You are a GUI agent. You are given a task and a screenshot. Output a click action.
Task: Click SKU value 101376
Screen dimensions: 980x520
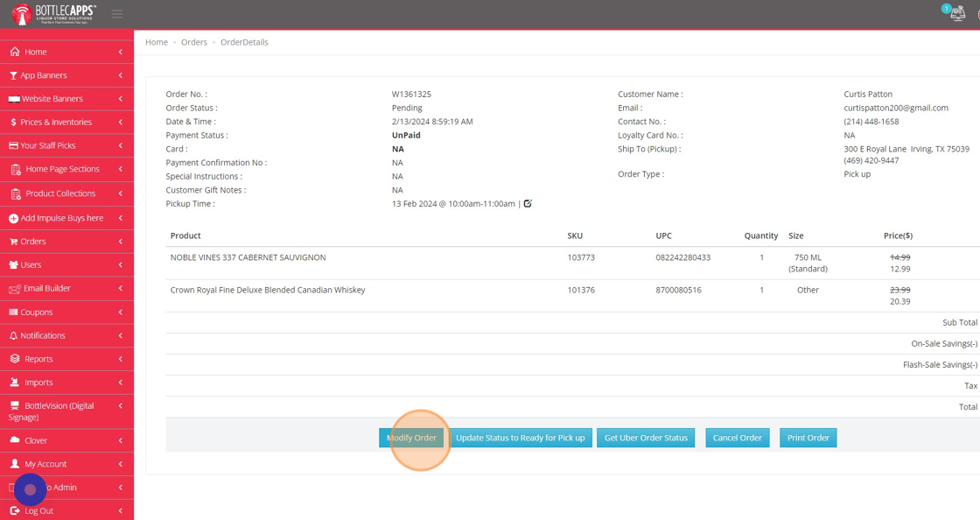(x=581, y=290)
